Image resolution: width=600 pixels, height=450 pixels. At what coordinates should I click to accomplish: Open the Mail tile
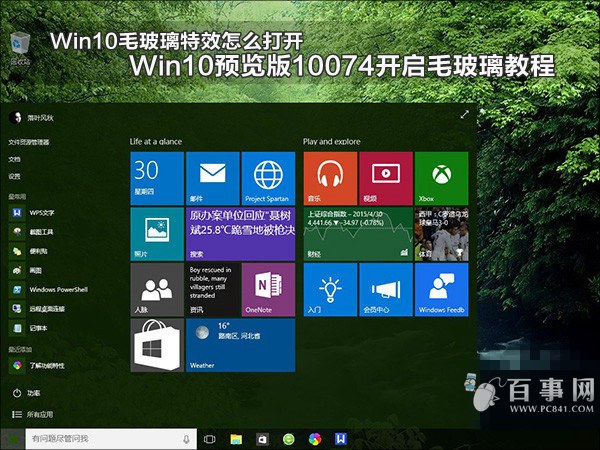click(212, 178)
